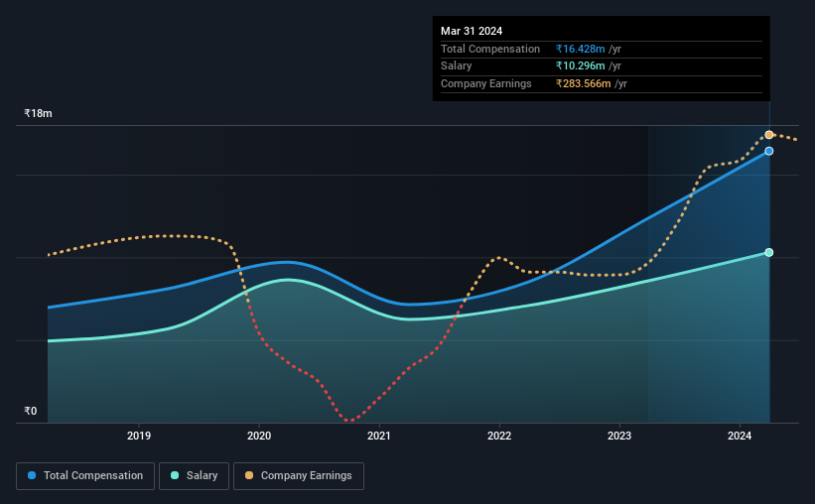815x504 pixels.
Task: Click the 2022 x-axis label
Action: click(499, 436)
